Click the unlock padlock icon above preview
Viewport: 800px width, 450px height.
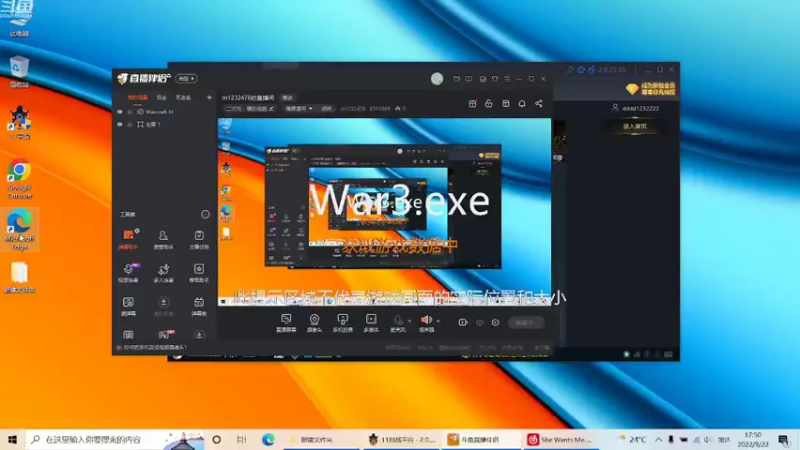[x=489, y=104]
